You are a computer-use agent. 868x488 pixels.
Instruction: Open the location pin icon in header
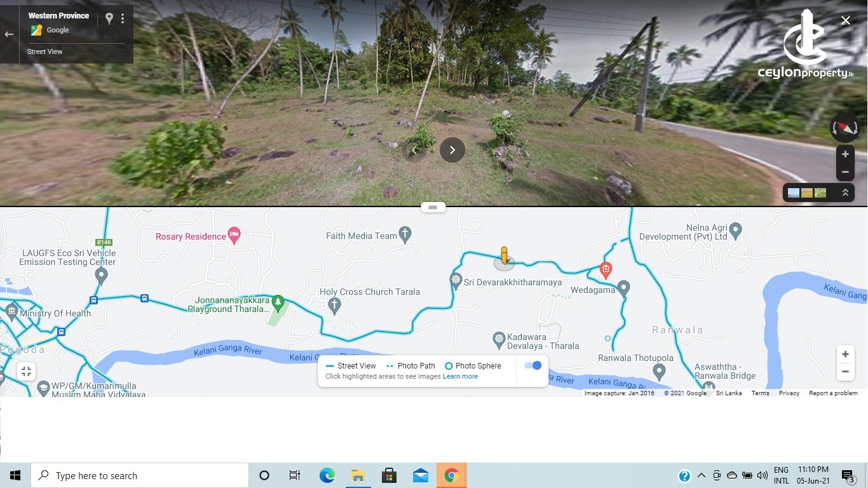pos(109,18)
